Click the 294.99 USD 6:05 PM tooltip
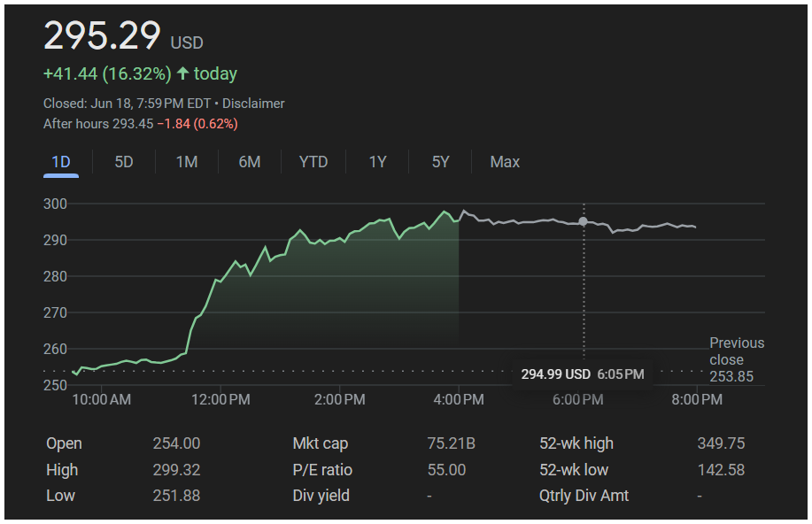 pos(583,374)
